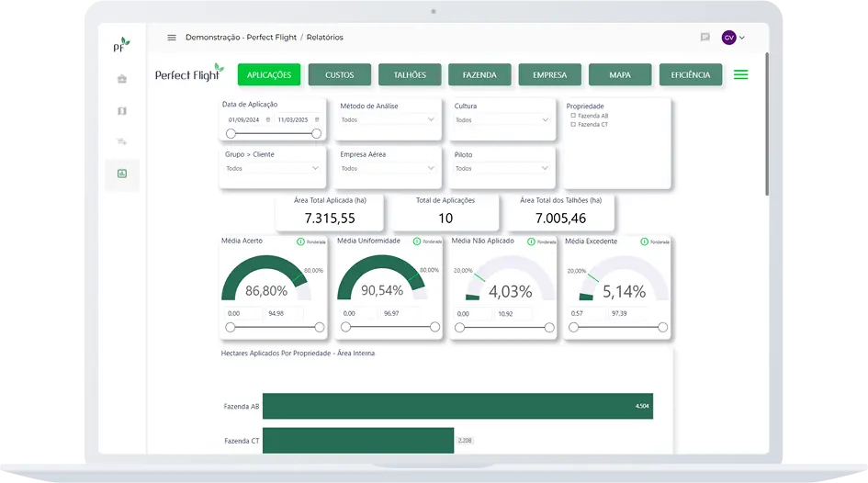Switch to the CUSTOS tab
The height and width of the screenshot is (483, 868).
click(x=339, y=74)
